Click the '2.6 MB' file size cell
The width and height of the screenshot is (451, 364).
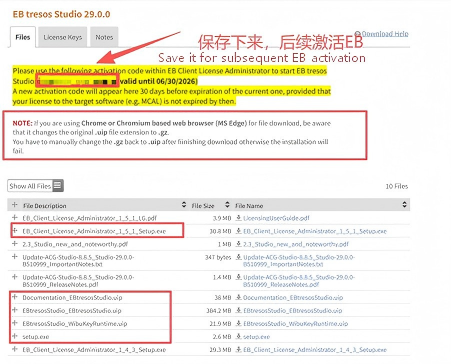pos(222,337)
